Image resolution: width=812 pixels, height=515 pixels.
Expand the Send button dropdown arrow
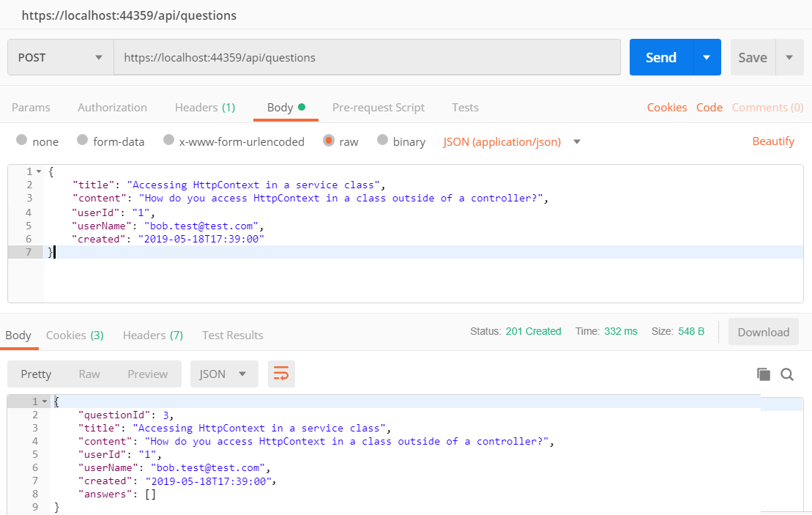tap(707, 57)
